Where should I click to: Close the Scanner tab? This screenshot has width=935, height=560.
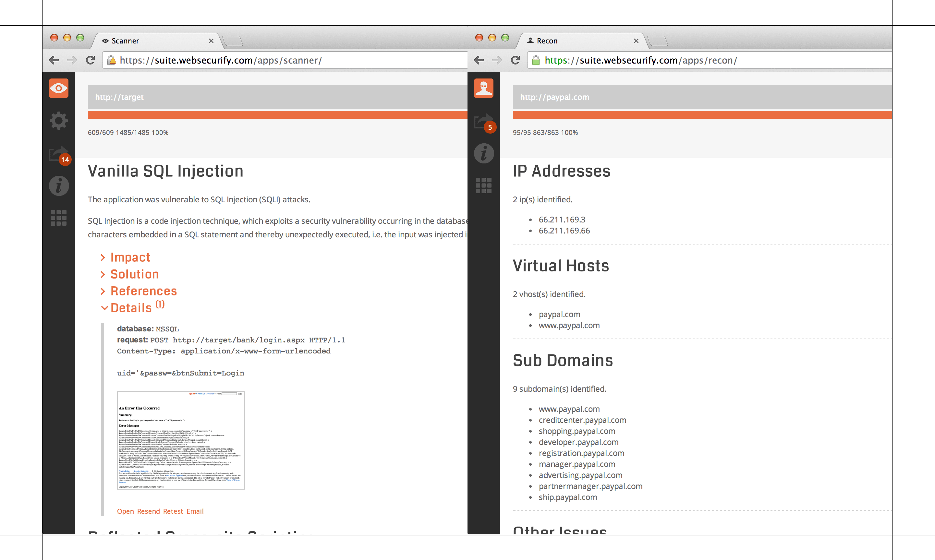tap(211, 41)
